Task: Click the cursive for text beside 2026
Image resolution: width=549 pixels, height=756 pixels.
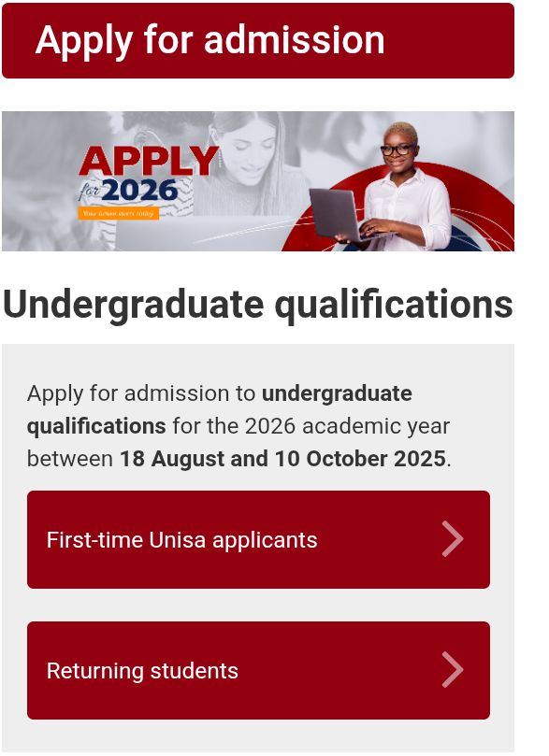Action: (89, 191)
